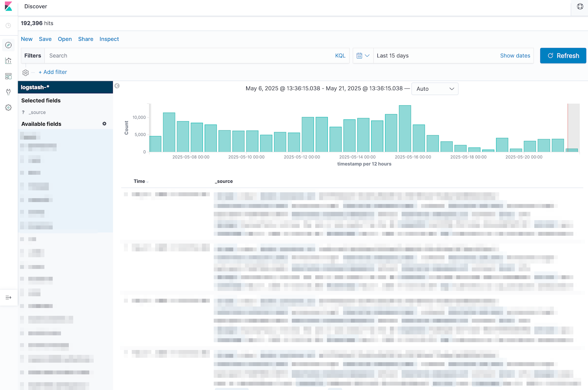
Task: Open the Discover compass icon in the sidebar
Action: [x=8, y=45]
